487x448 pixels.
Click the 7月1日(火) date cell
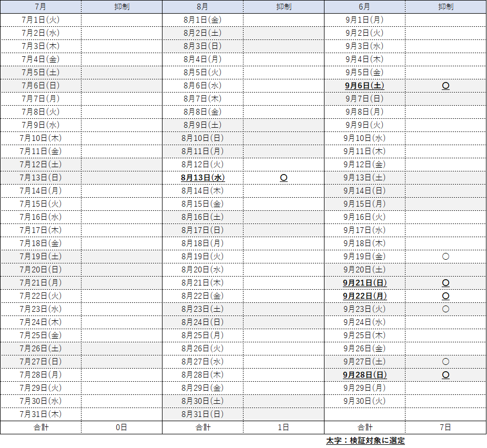[x=40, y=20]
